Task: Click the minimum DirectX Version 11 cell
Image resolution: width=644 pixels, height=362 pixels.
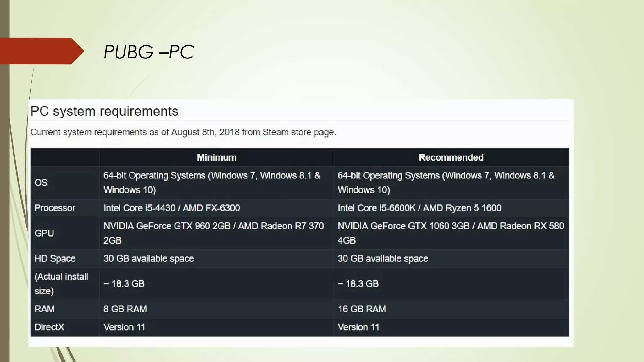Action: pos(124,327)
